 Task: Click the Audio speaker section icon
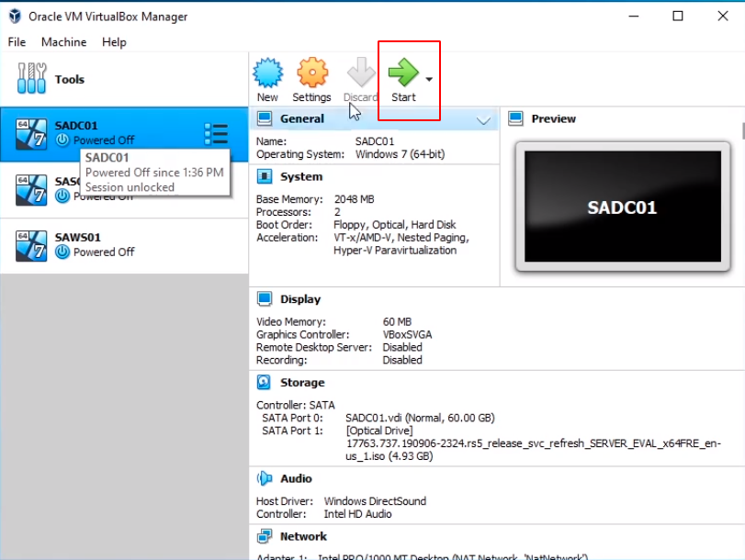pyautogui.click(x=265, y=478)
